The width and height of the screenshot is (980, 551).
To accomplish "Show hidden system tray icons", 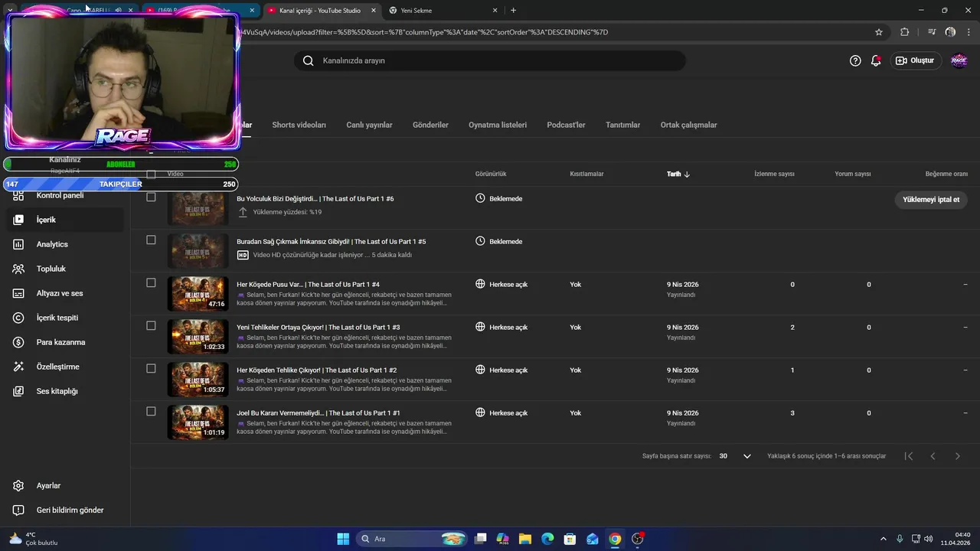I will coord(884,539).
